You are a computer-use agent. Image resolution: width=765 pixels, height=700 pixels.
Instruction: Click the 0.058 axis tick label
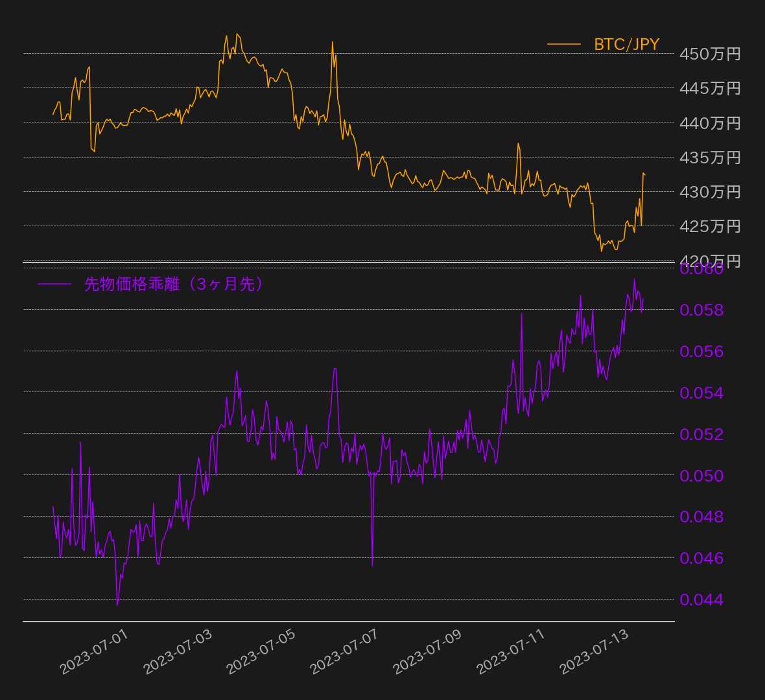tap(701, 310)
